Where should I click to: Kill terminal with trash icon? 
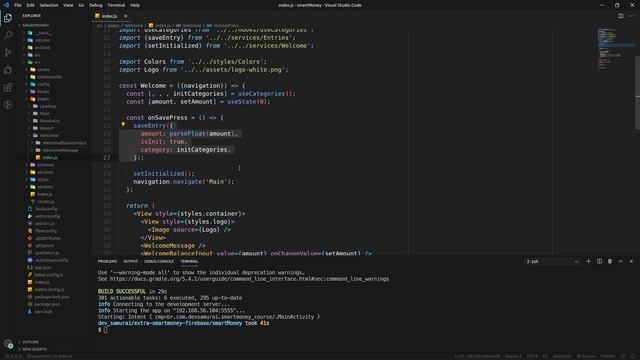[610, 261]
